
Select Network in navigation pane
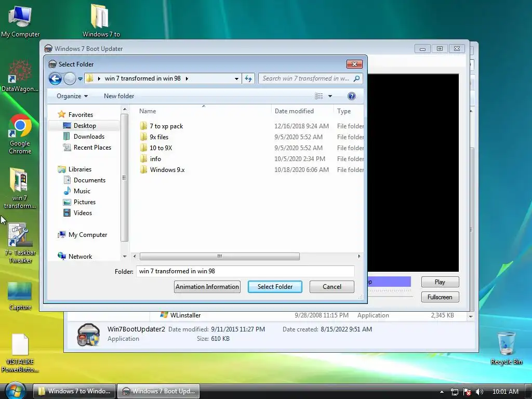click(80, 257)
